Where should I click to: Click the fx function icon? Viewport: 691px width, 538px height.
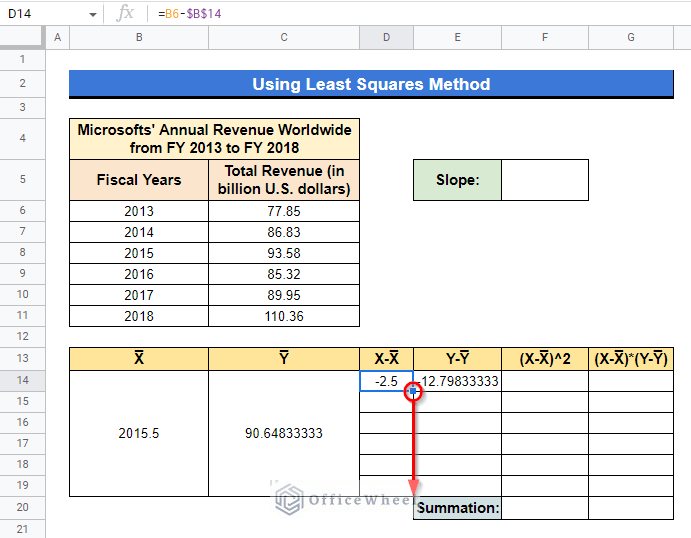point(125,13)
